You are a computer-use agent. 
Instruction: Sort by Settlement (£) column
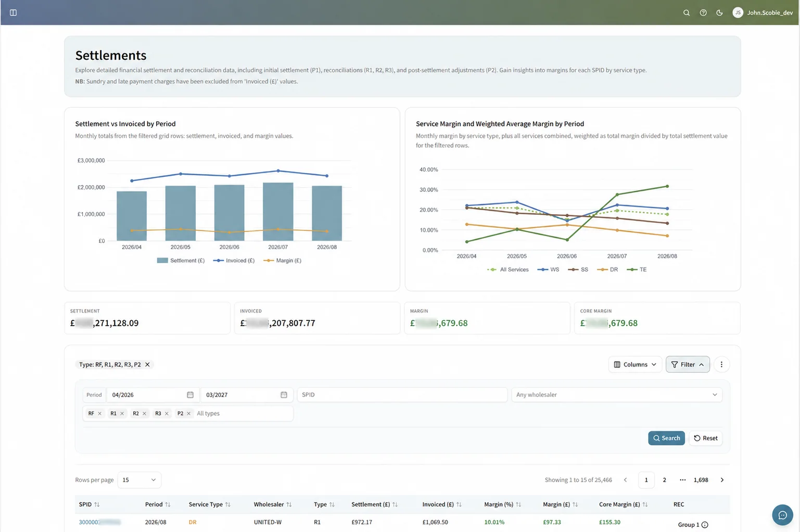374,504
